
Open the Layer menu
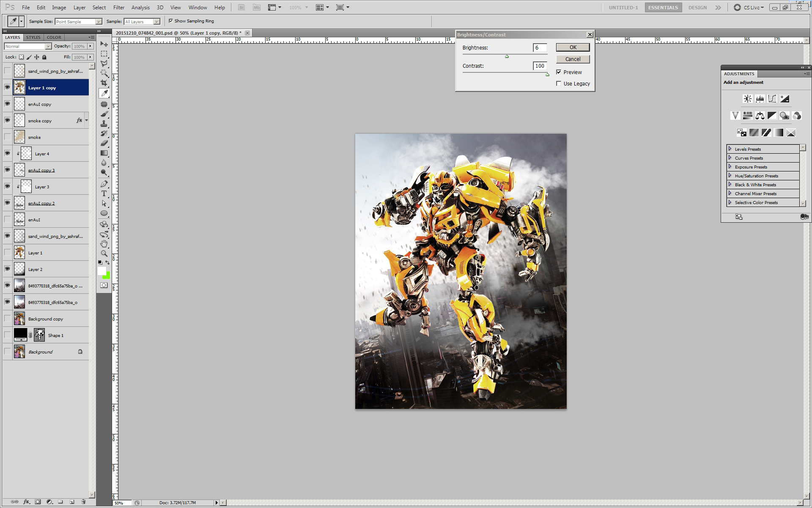80,7
